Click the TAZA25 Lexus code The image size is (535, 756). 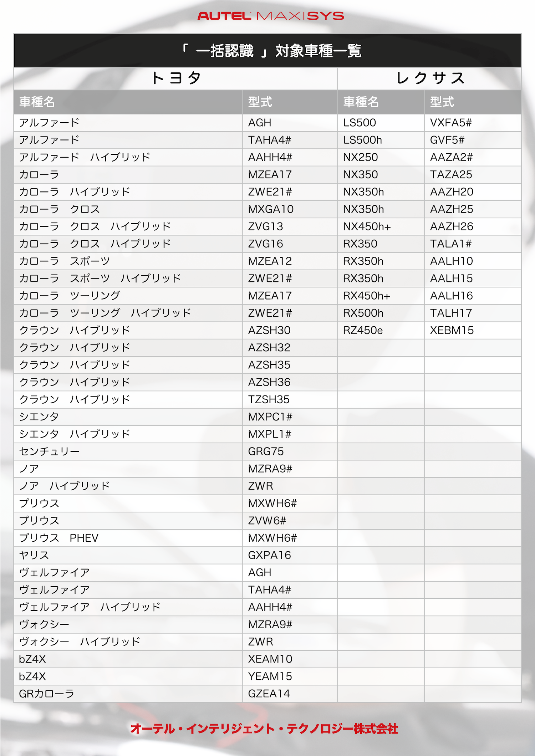coord(451,175)
